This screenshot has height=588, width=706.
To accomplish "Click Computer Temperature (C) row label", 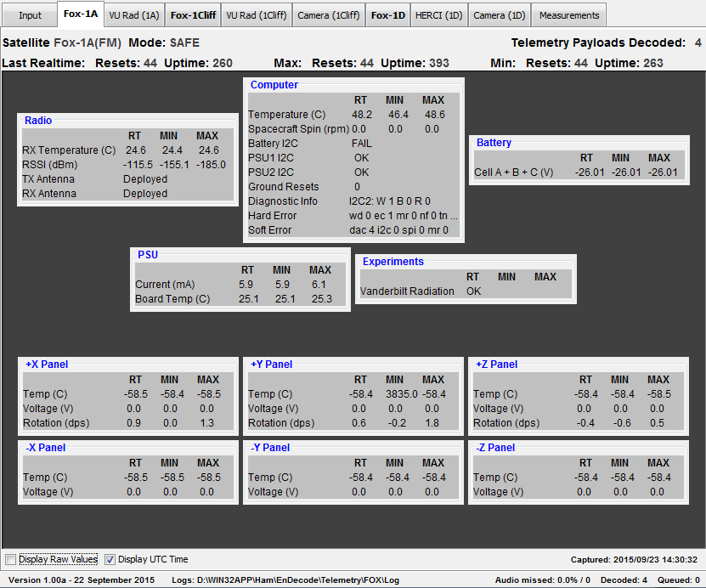I will coord(287,115).
